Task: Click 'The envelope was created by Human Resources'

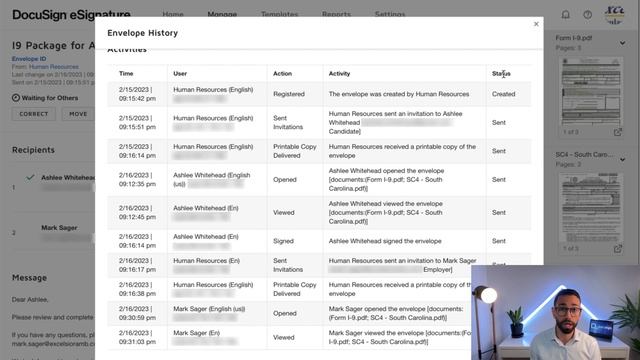Action: click(x=399, y=94)
